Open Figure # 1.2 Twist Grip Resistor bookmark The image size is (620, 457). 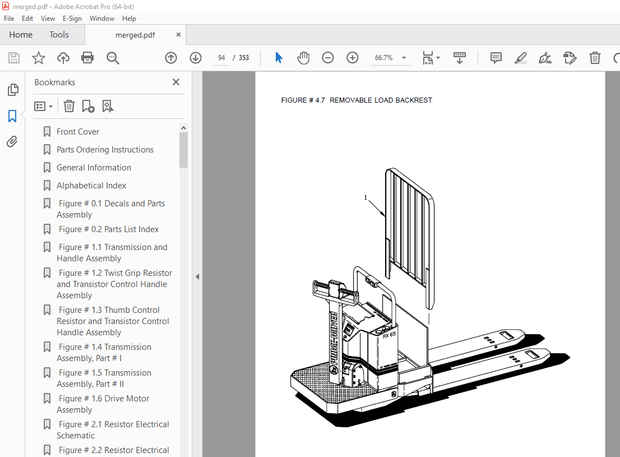[x=114, y=284]
